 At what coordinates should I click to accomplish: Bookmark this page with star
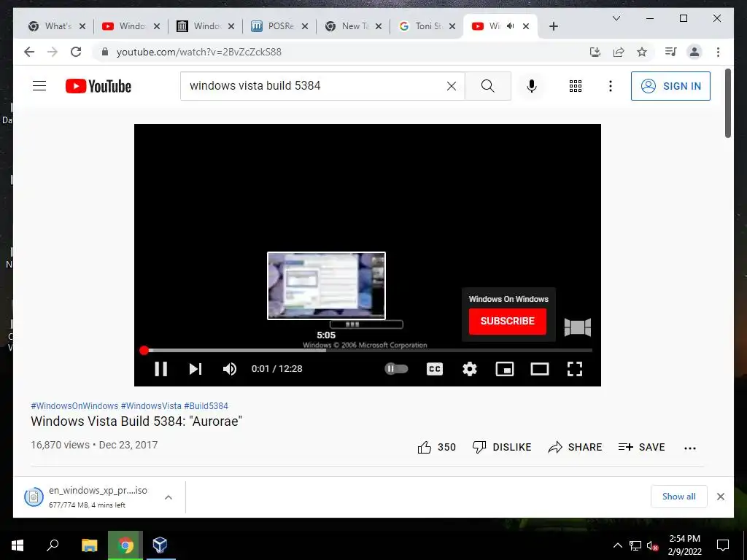tap(642, 52)
